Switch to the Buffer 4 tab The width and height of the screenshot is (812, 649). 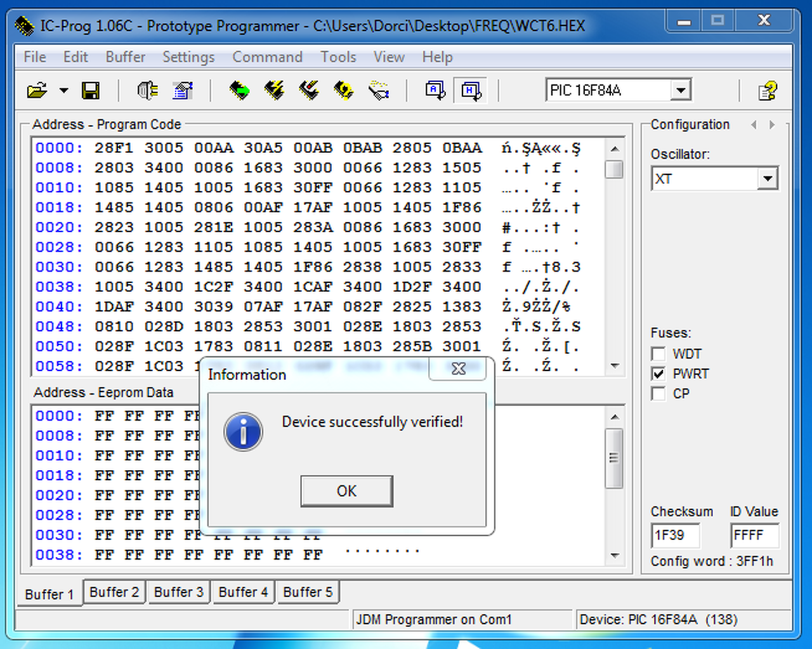pyautogui.click(x=244, y=592)
